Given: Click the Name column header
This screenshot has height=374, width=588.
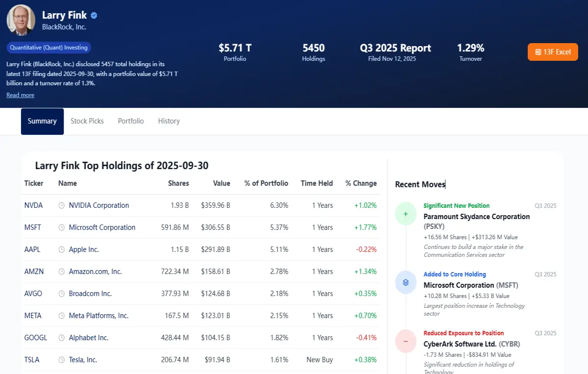Looking at the screenshot, I should click(68, 183).
